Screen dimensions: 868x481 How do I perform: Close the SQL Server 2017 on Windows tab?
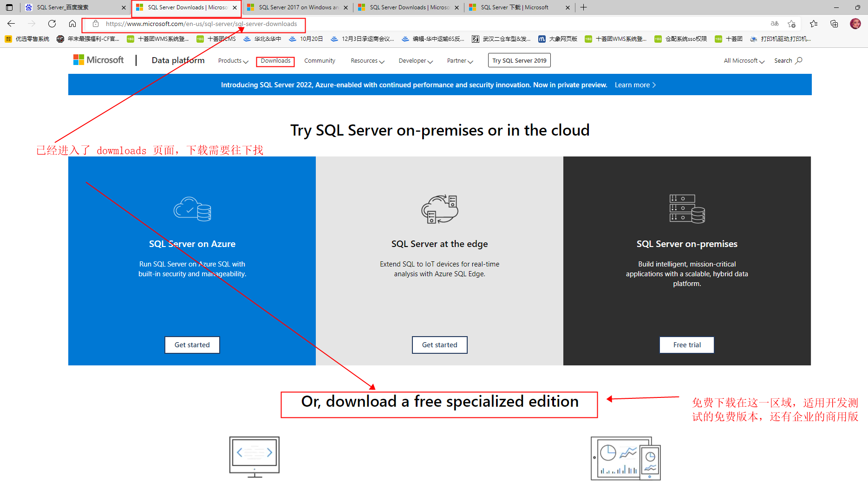pos(346,7)
